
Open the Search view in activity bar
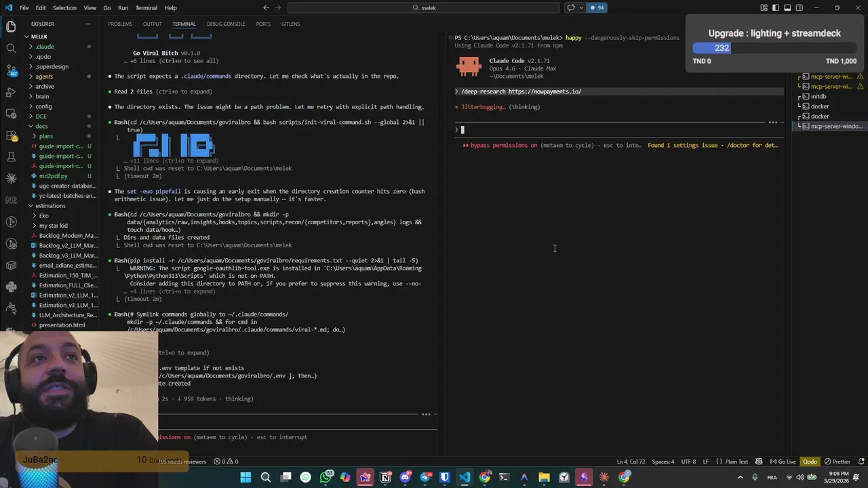(x=11, y=48)
